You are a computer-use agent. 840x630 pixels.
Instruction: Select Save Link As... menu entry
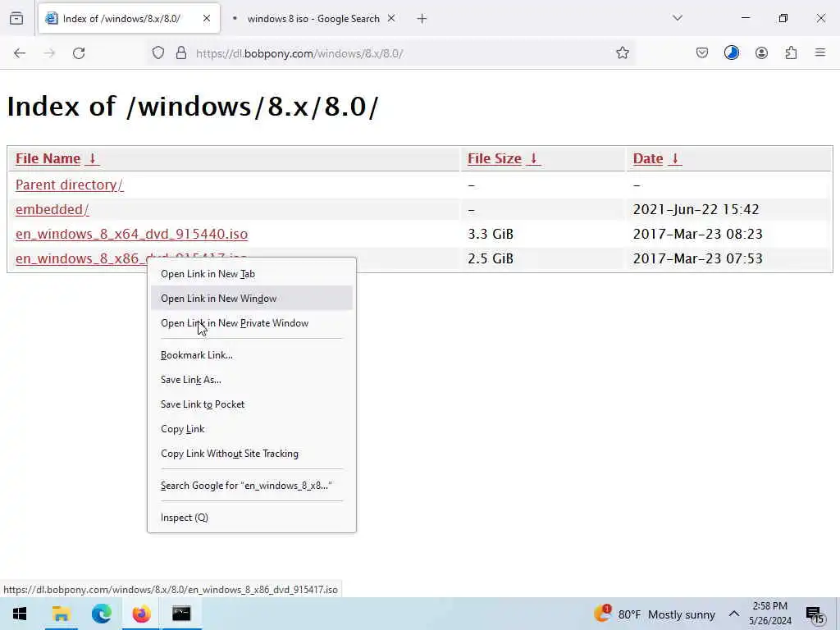[251, 380]
